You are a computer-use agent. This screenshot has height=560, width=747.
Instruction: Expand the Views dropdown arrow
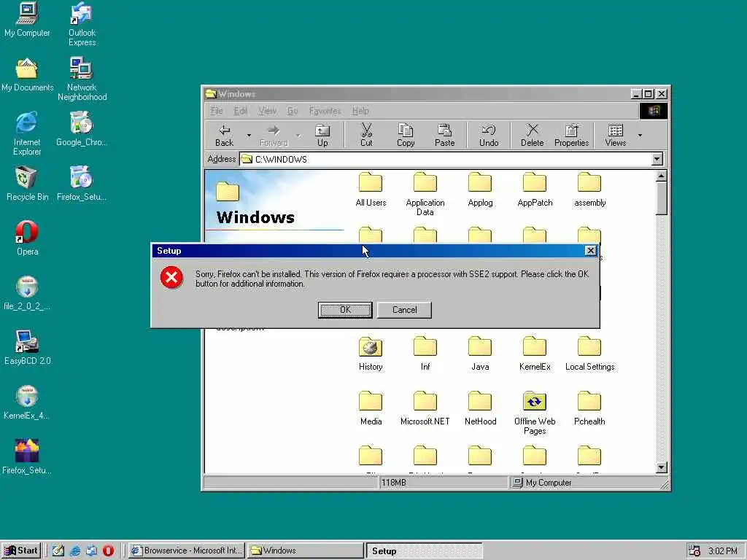(640, 135)
